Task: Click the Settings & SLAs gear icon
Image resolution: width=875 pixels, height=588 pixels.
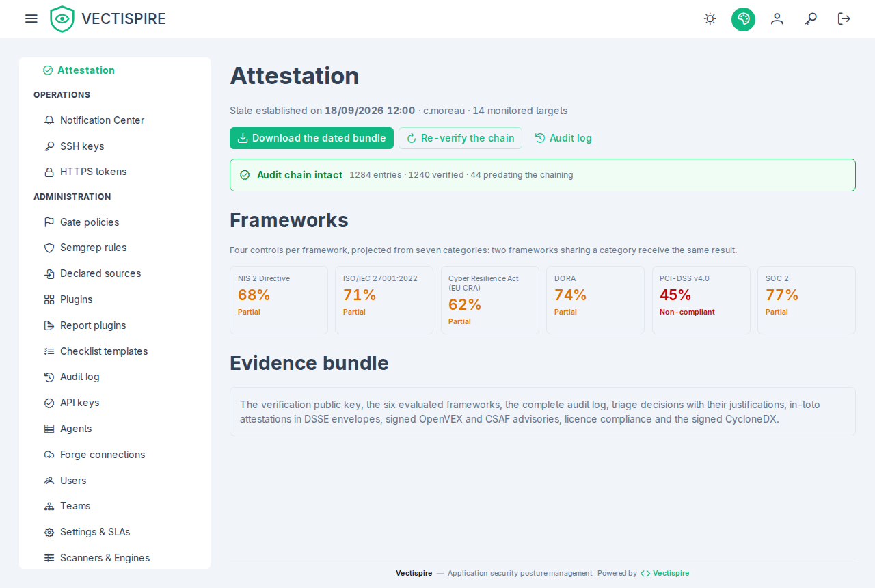Action: [x=49, y=532]
